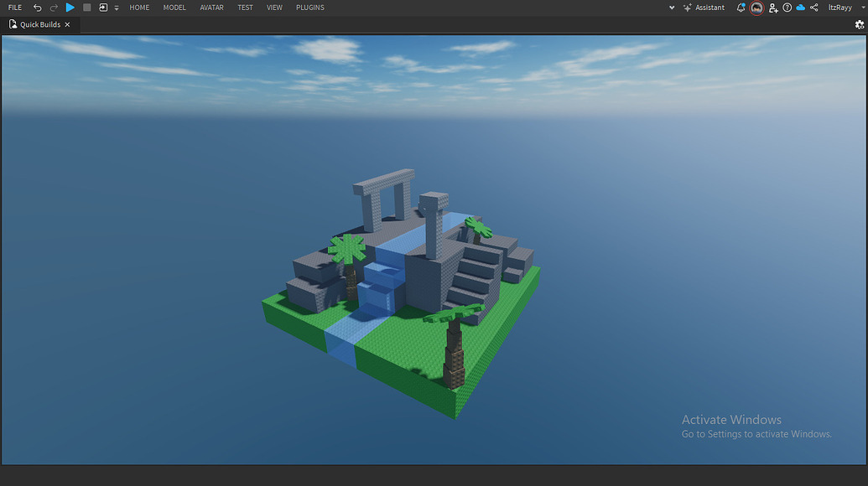Click the Stop playback button
This screenshot has width=868, height=486.
click(x=86, y=8)
